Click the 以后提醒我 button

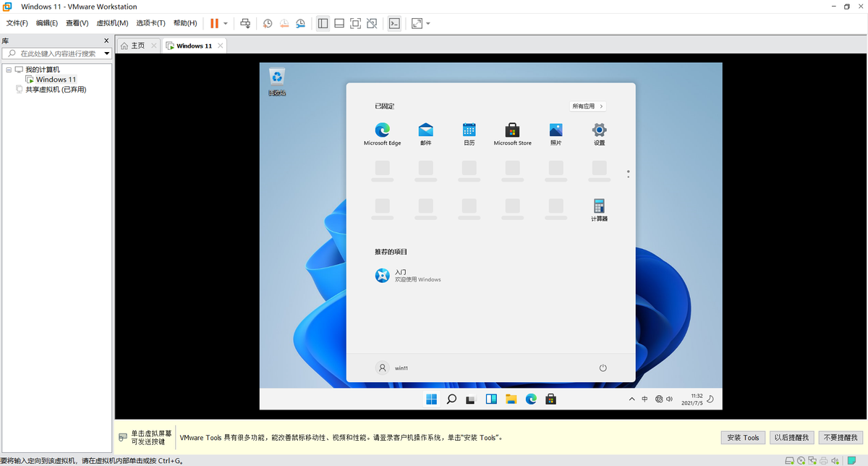(x=792, y=438)
